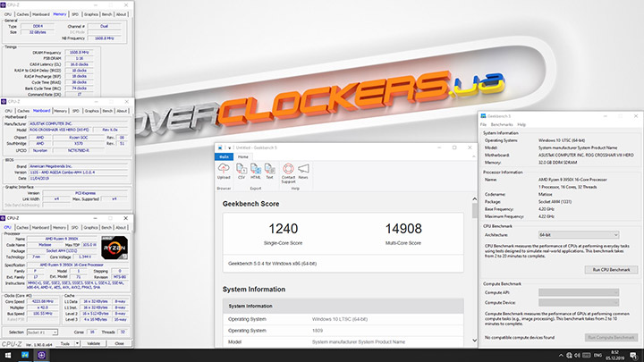
Task: Open the Compute Device dropdown
Action: (x=579, y=302)
